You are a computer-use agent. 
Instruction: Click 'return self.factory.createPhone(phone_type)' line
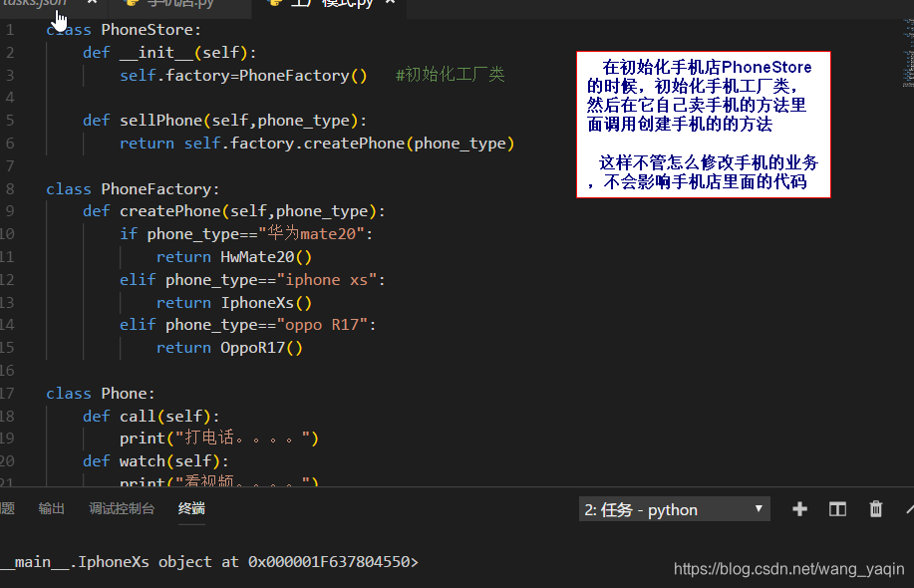(x=317, y=144)
